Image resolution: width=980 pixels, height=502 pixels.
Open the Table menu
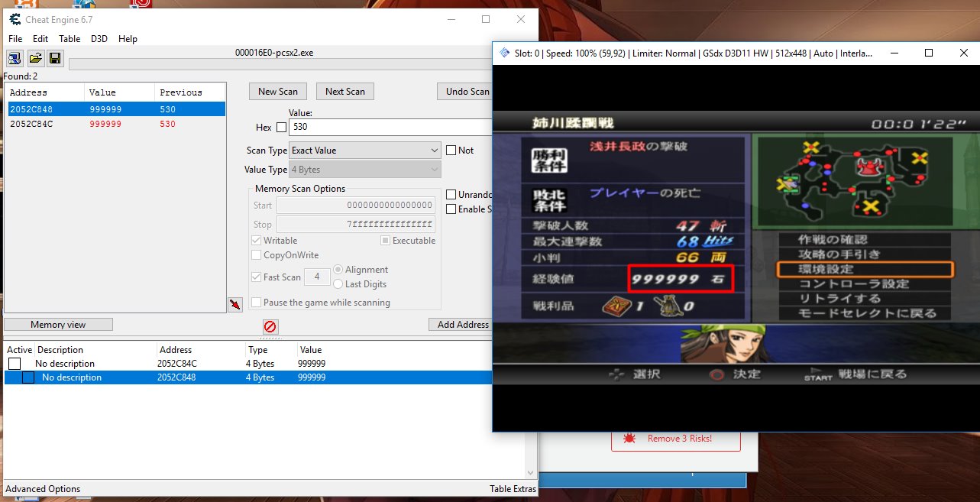pyautogui.click(x=70, y=39)
